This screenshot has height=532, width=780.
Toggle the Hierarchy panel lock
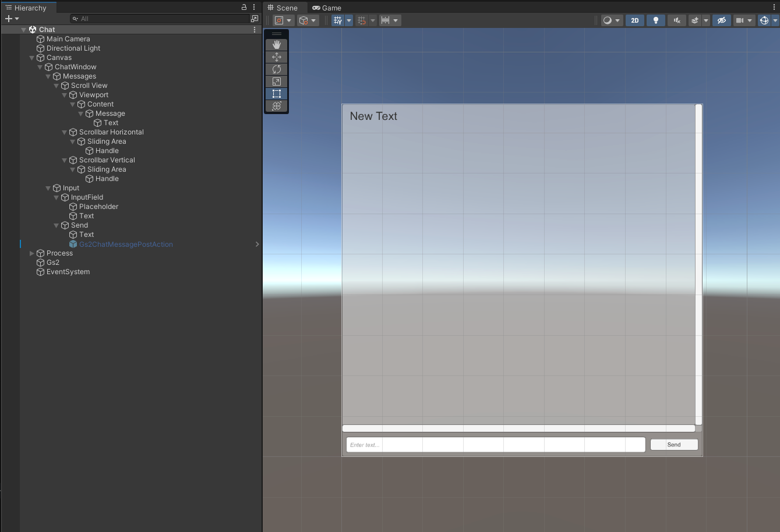click(244, 8)
